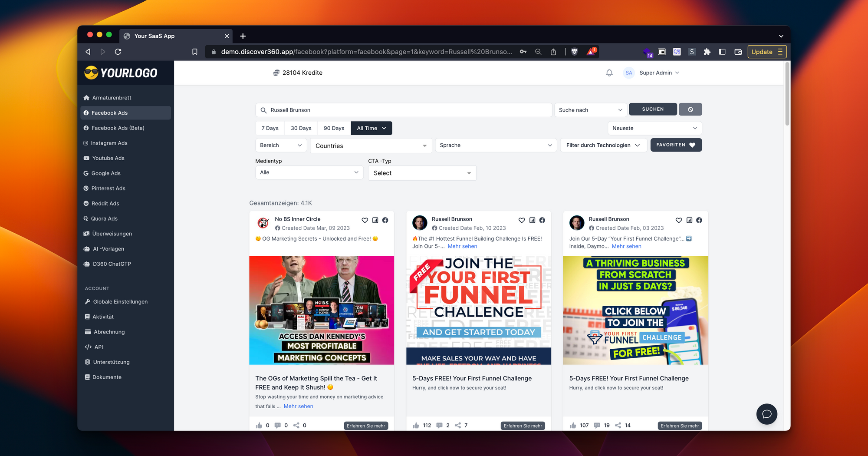Open the Brave wallet icon
This screenshot has height=456, width=868.
pos(738,52)
